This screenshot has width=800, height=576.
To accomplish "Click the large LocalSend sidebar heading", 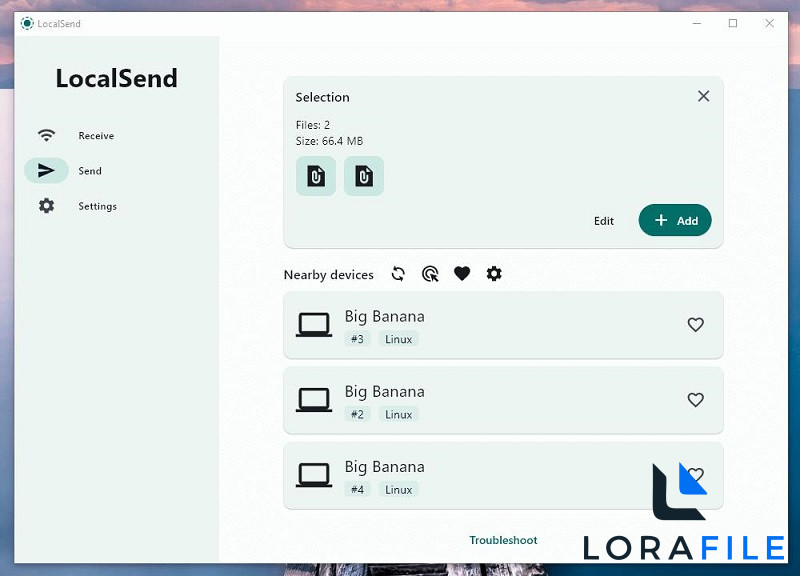I will coord(116,79).
